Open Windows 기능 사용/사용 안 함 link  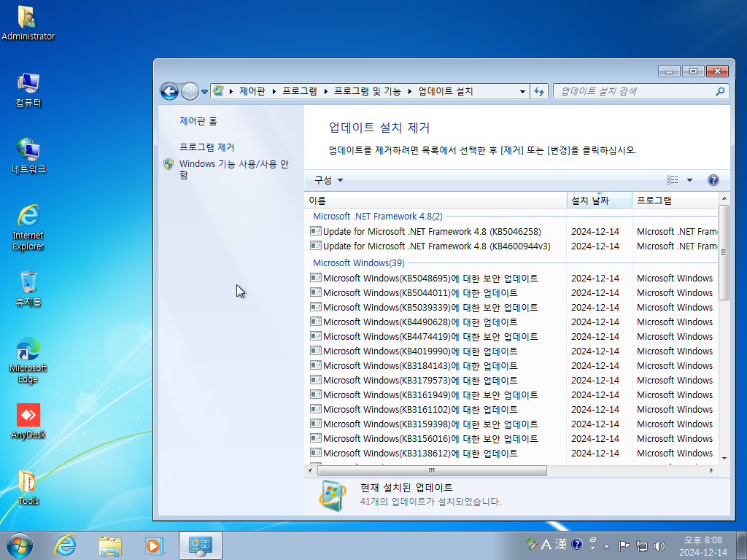pos(234,169)
